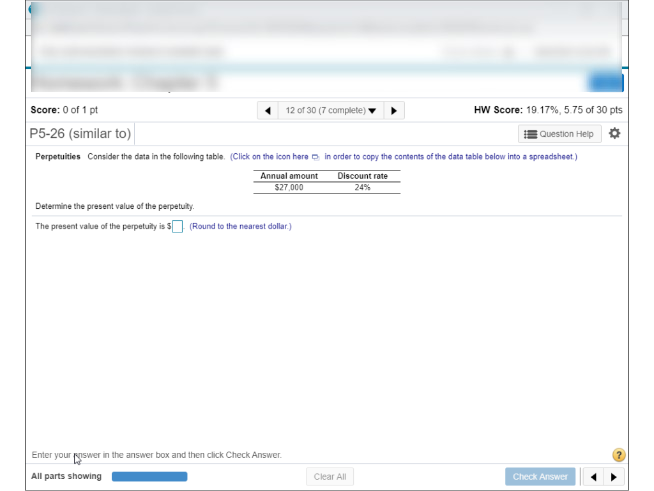Click the P5-26 (similar to) title
The width and height of the screenshot is (654, 491).
tap(80, 133)
